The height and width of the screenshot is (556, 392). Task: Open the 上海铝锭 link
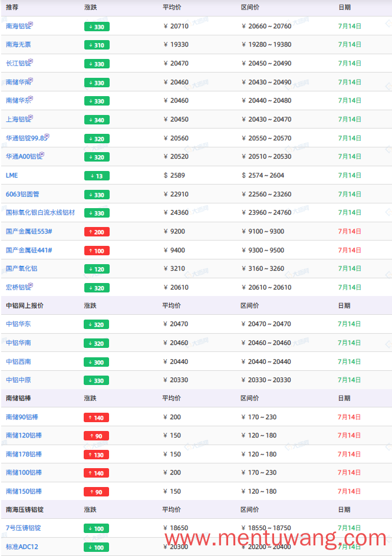(x=18, y=120)
